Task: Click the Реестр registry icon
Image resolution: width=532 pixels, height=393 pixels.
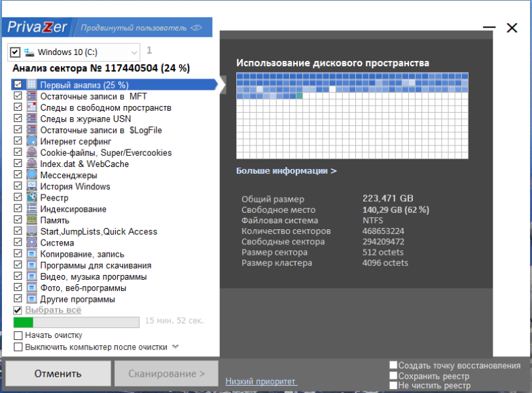Action: click(x=31, y=197)
